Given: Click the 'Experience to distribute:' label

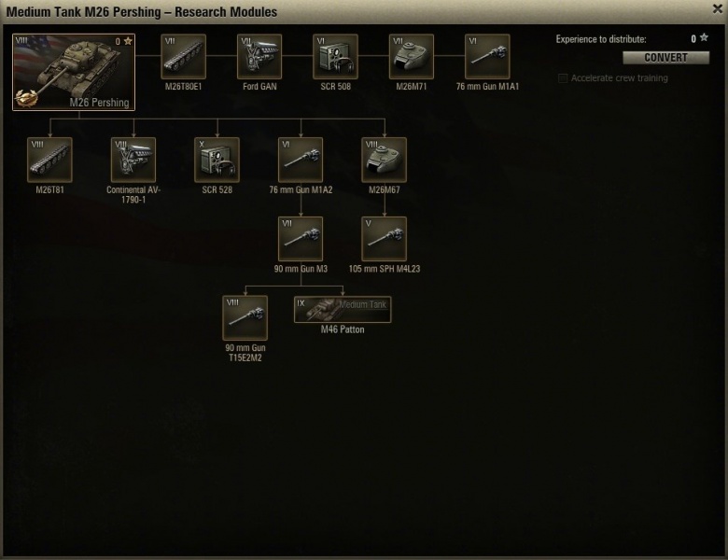Looking at the screenshot, I should point(601,39).
